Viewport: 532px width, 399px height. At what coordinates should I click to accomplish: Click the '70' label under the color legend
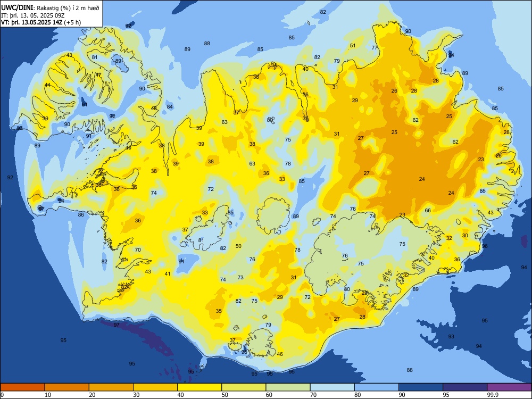click(x=313, y=395)
